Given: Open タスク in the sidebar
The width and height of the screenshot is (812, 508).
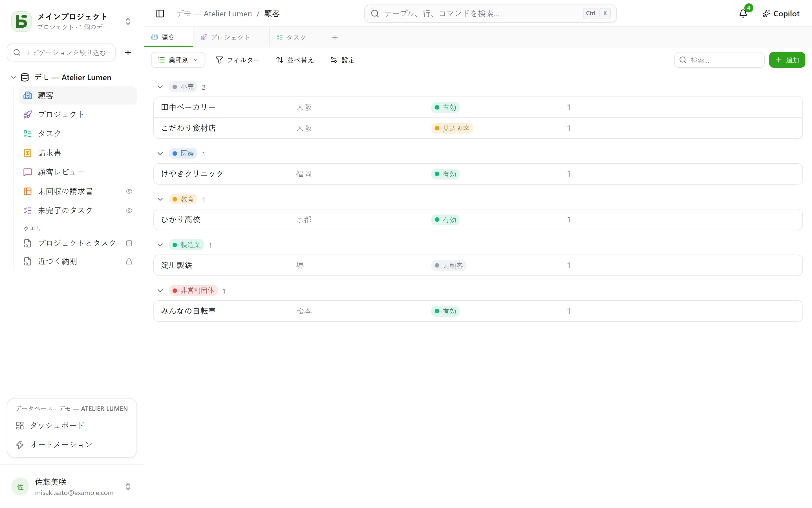Looking at the screenshot, I should 78,134.
